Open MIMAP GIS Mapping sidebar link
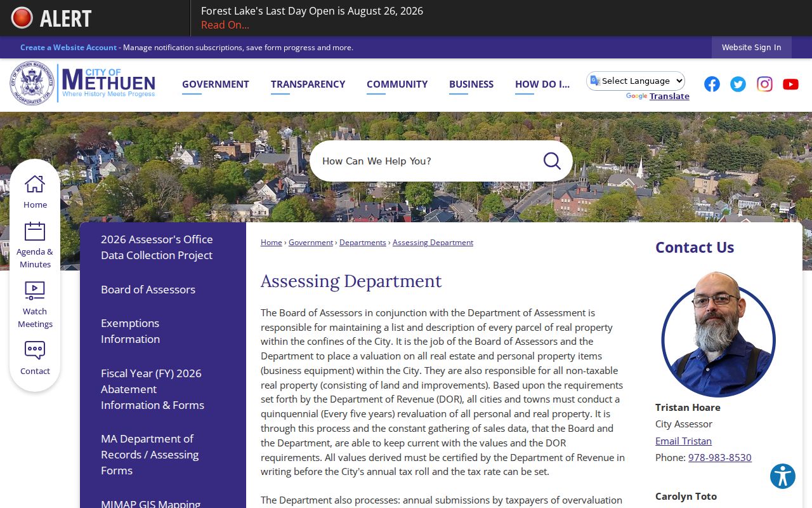This screenshot has width=812, height=508. pos(150,503)
